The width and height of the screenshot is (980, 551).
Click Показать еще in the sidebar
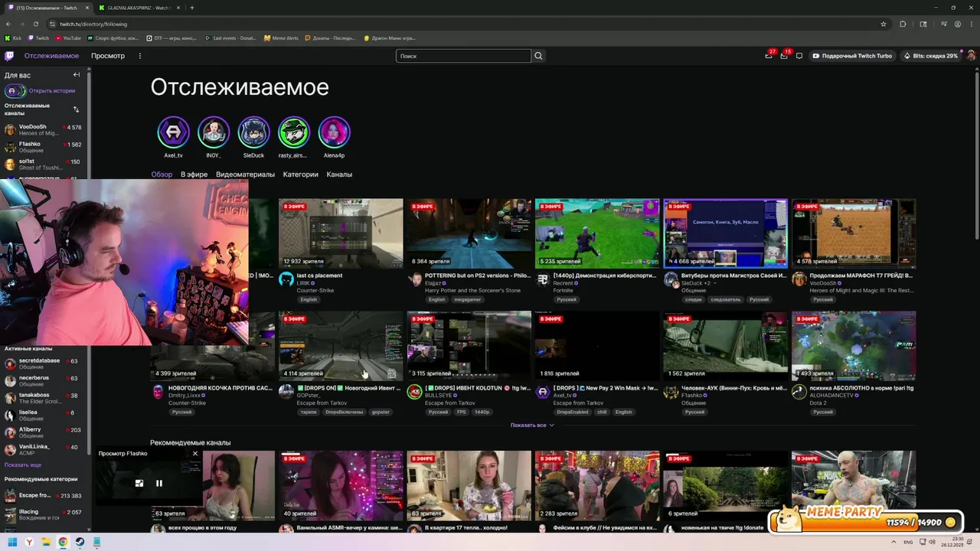tap(23, 465)
